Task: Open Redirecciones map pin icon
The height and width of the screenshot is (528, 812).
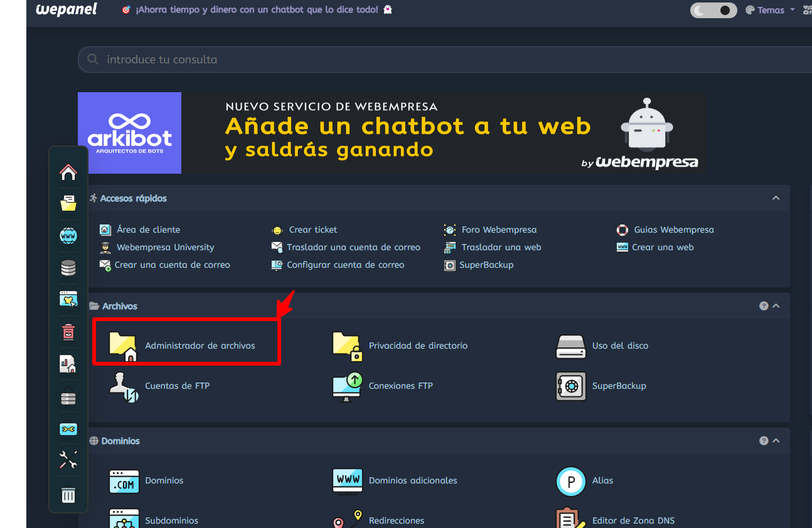Action: coord(348,519)
